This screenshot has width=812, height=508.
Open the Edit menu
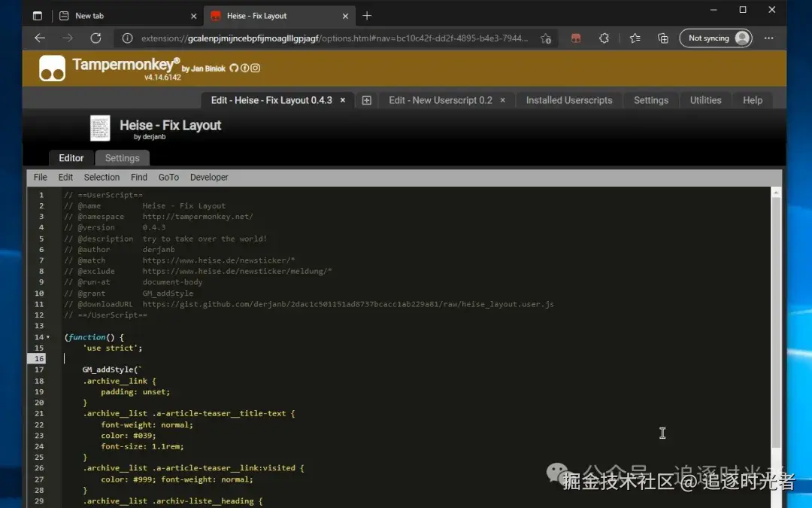[x=65, y=178]
